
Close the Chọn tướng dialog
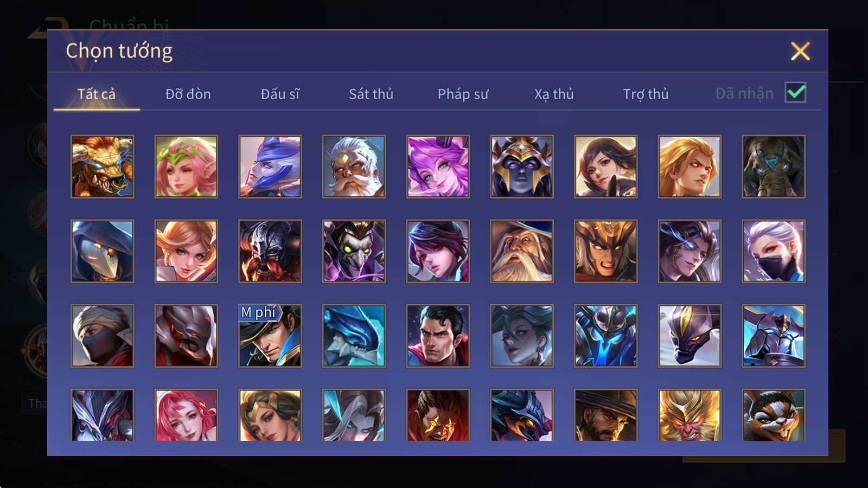800,51
